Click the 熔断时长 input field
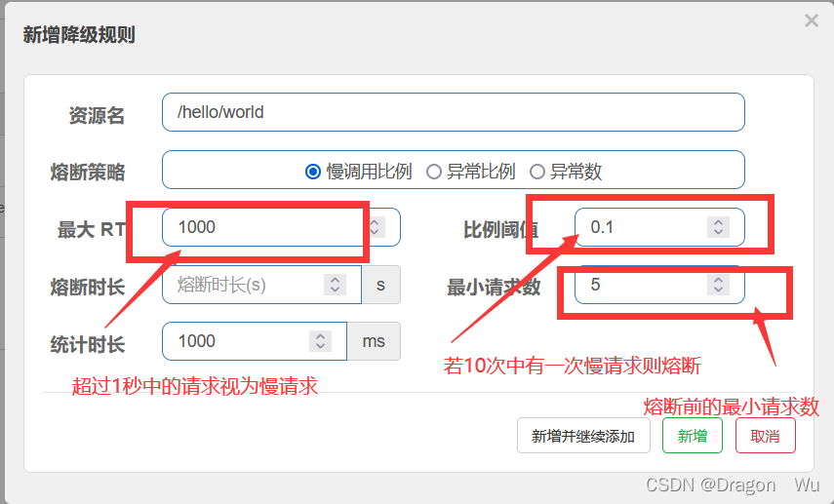 [x=261, y=285]
